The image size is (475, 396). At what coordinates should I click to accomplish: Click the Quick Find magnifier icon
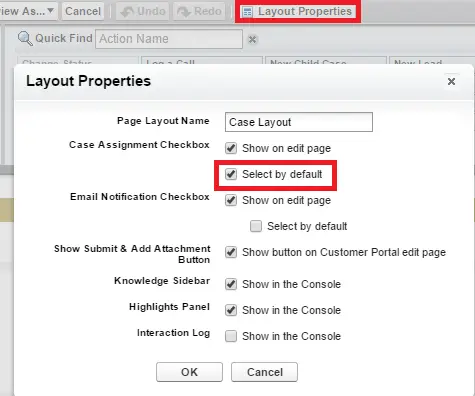(x=25, y=39)
